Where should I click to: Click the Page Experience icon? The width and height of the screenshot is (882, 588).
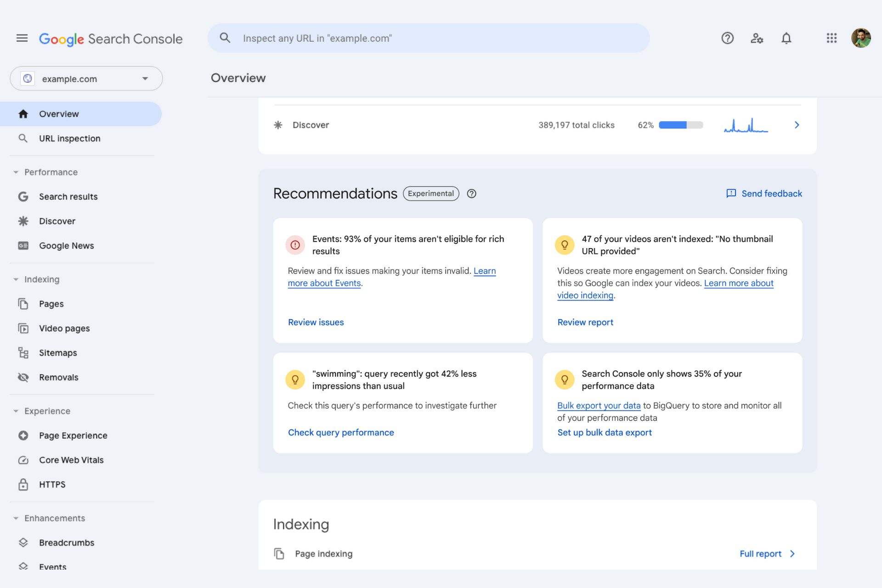[23, 435]
